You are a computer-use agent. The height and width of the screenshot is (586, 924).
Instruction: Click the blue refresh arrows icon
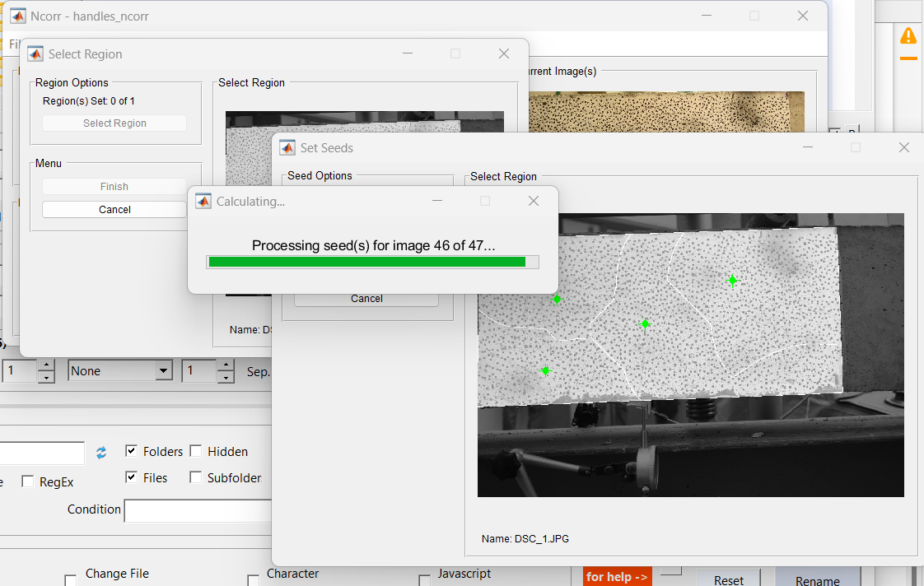[x=101, y=453]
